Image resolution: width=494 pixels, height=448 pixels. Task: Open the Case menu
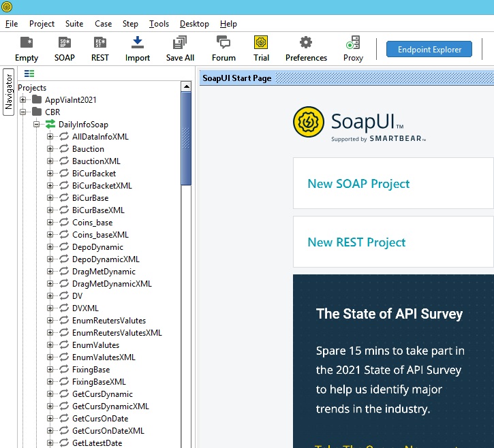[x=104, y=24]
